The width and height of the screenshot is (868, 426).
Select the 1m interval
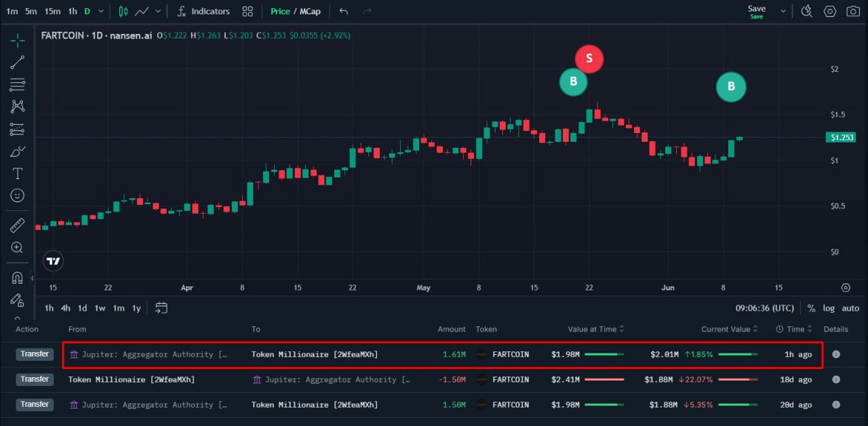[x=12, y=12]
